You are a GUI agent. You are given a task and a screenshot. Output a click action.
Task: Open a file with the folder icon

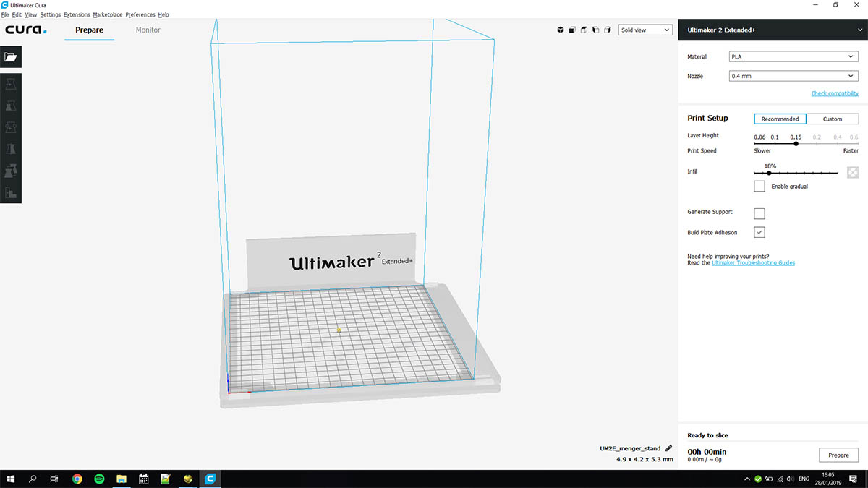coord(11,57)
